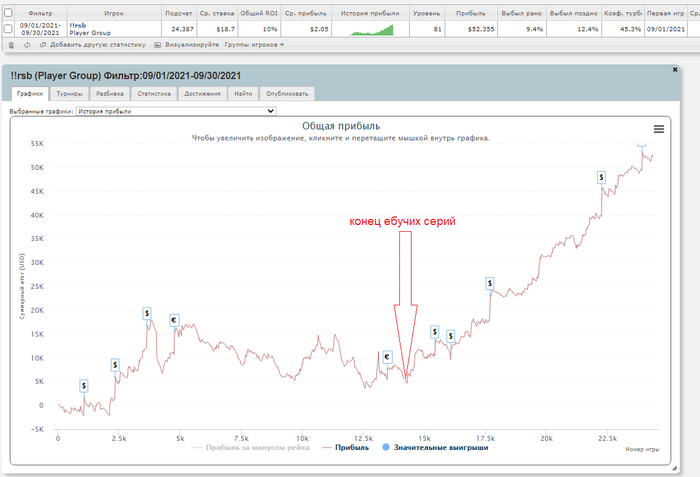This screenshot has height=477, width=700.
Task: Open the 'Турниры' tab
Action: (69, 94)
